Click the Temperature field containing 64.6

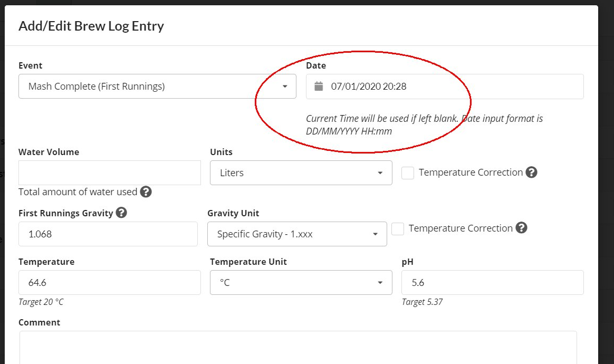109,283
